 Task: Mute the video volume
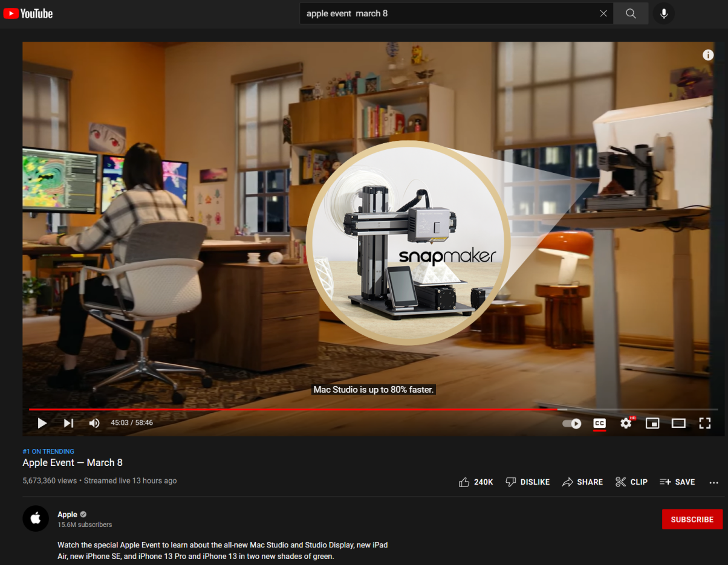(x=94, y=423)
